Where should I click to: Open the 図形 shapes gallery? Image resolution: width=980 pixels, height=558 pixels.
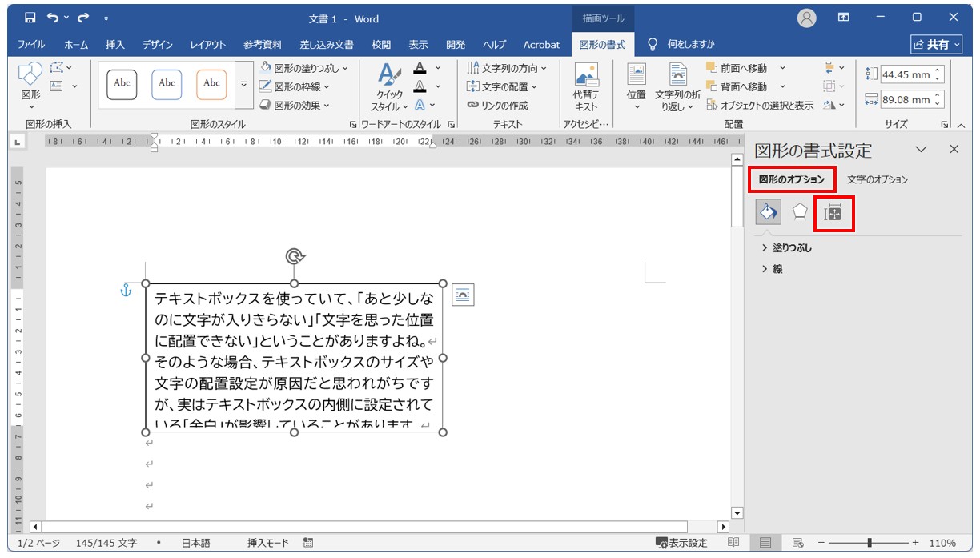coord(30,84)
